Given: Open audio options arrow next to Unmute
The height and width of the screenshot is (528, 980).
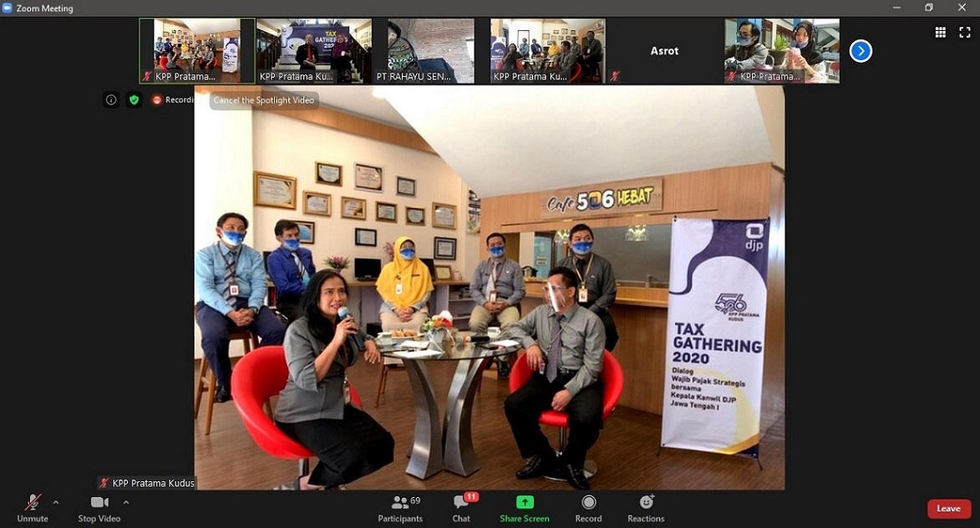Looking at the screenshot, I should click(x=56, y=503).
